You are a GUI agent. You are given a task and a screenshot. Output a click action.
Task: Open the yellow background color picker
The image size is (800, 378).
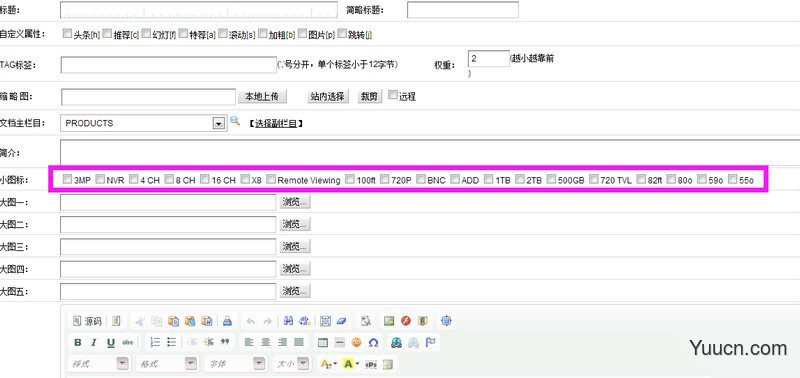point(352,364)
